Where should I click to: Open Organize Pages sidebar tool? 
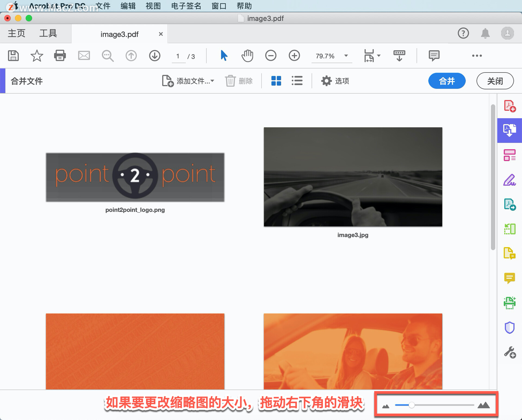coord(510,155)
